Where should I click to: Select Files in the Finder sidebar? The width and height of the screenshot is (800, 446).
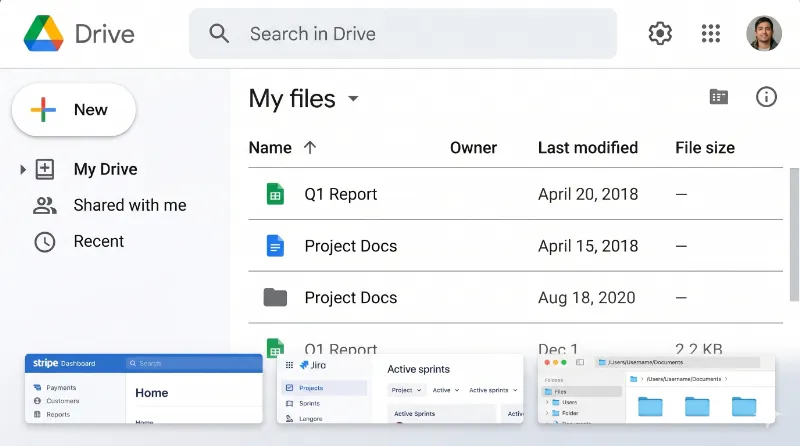582,391
